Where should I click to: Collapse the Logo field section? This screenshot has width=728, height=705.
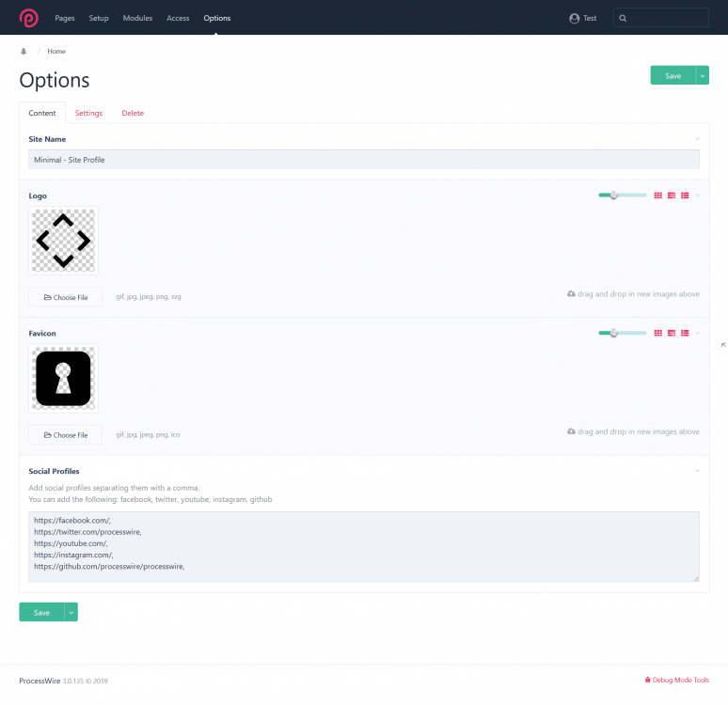697,196
